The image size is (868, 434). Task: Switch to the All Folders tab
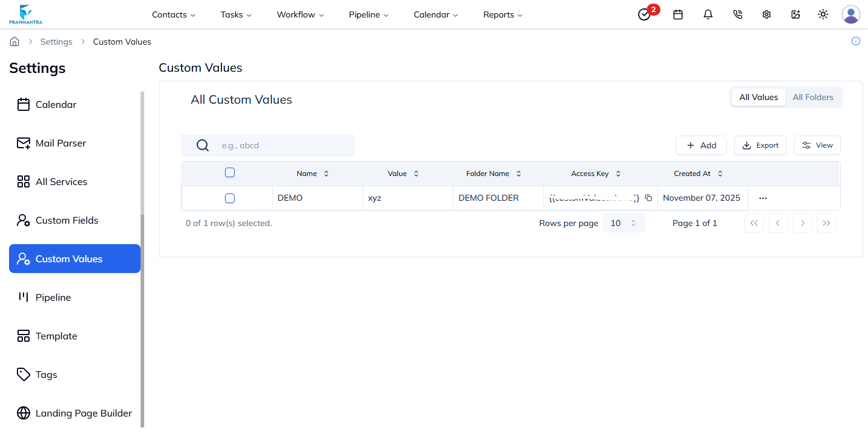(x=813, y=97)
